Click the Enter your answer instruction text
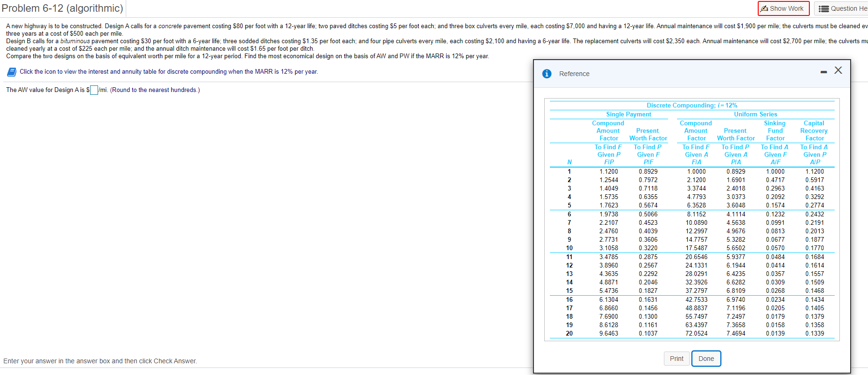The width and height of the screenshot is (868, 375). click(x=100, y=361)
